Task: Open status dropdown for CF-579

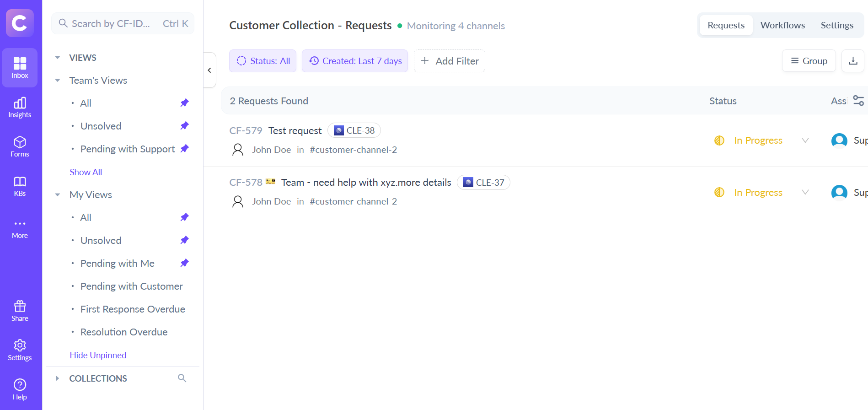Action: click(x=805, y=140)
